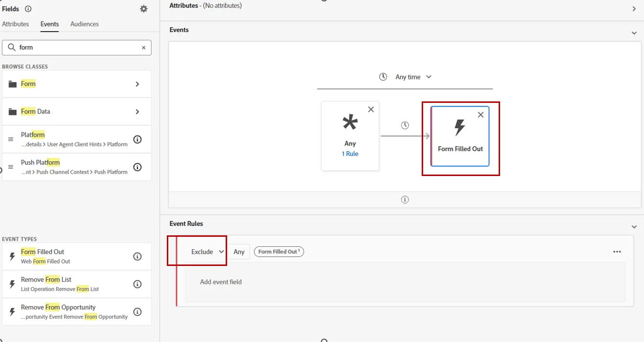
Task: Remove the Any event card
Action: pos(371,110)
